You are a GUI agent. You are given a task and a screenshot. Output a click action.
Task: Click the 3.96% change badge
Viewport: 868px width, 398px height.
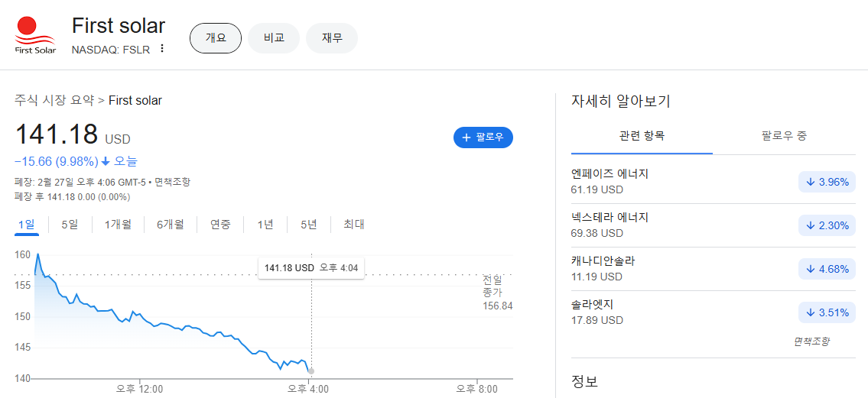click(827, 182)
